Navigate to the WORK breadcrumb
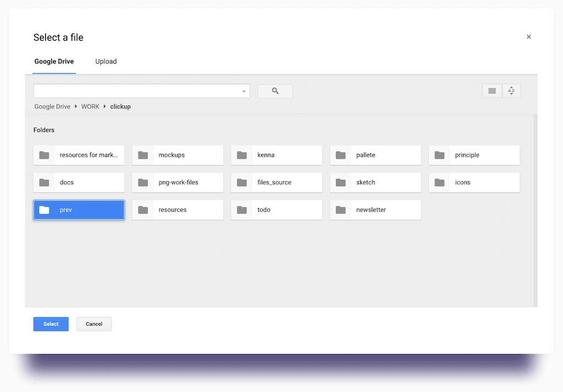The image size is (563, 392). click(90, 106)
